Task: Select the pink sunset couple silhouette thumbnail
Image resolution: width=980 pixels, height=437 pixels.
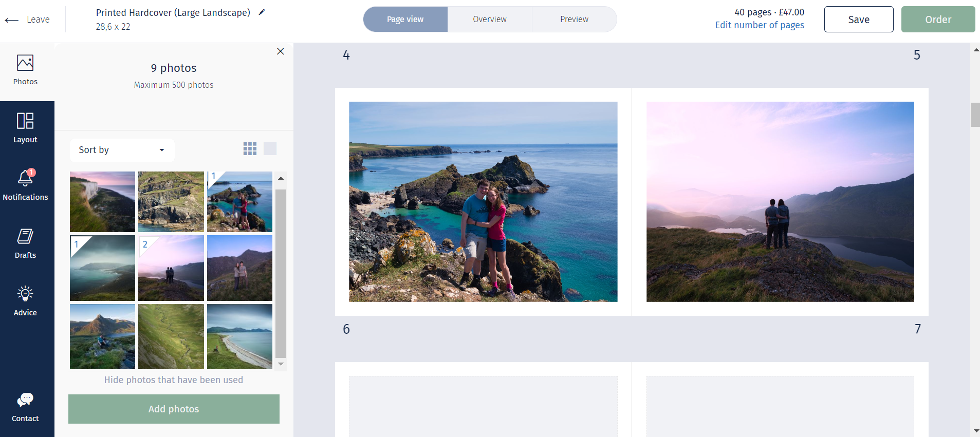Action: [x=171, y=268]
